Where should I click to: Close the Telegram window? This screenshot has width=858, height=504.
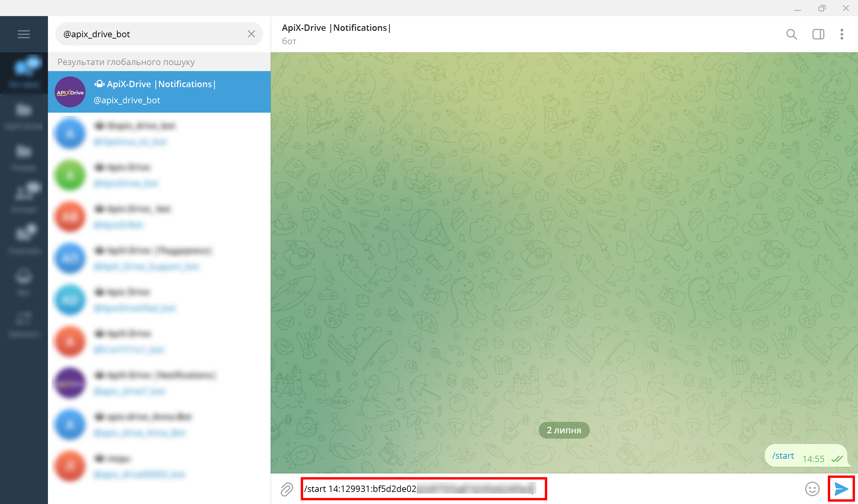click(846, 8)
